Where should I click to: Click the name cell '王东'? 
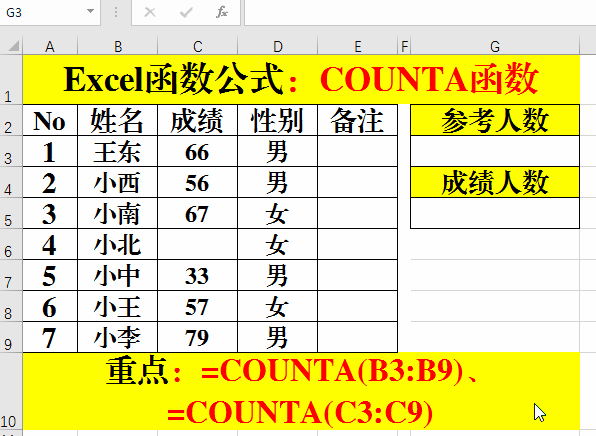tap(117, 151)
